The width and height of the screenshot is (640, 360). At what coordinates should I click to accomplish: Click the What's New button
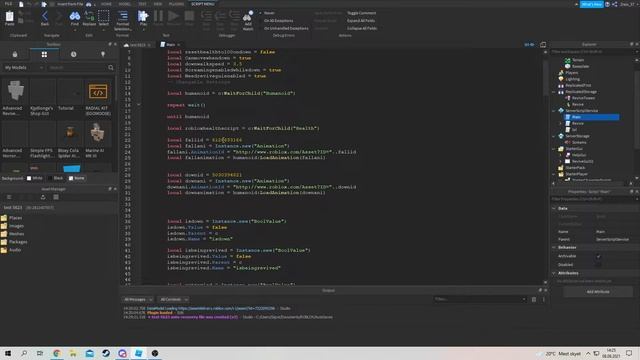[592, 4]
